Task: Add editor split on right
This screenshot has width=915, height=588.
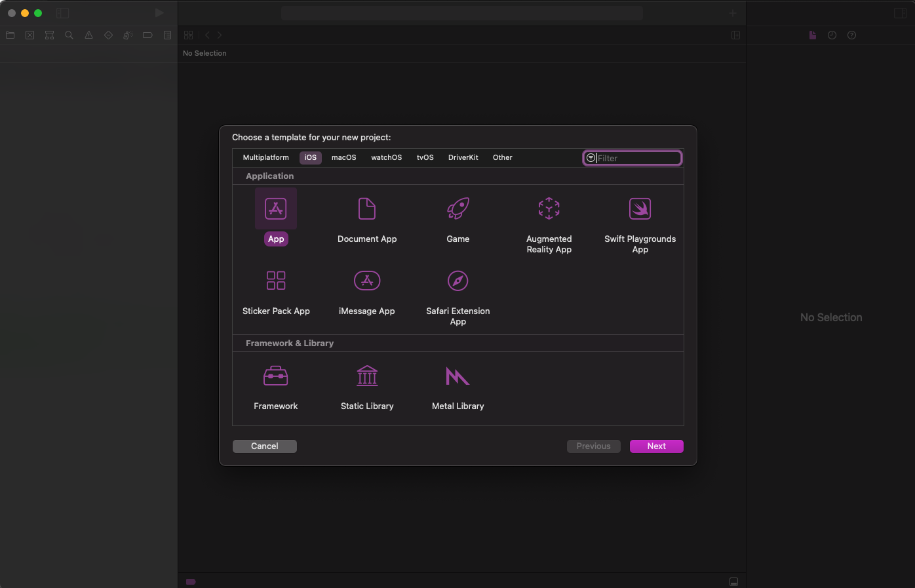Action: [x=735, y=35]
